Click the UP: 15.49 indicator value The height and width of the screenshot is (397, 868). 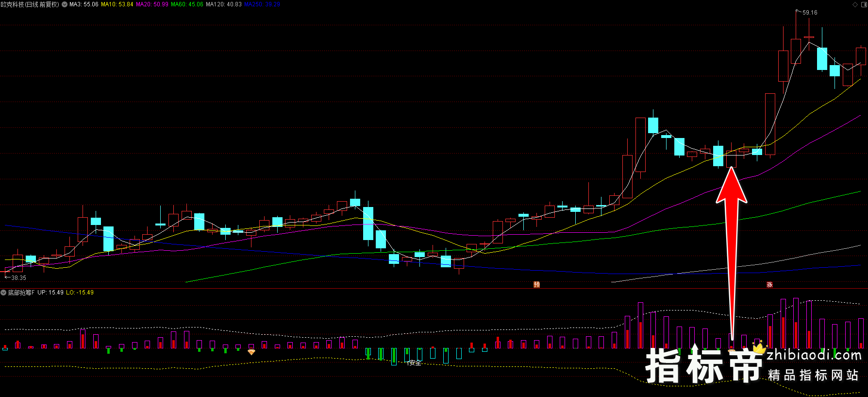(50, 293)
